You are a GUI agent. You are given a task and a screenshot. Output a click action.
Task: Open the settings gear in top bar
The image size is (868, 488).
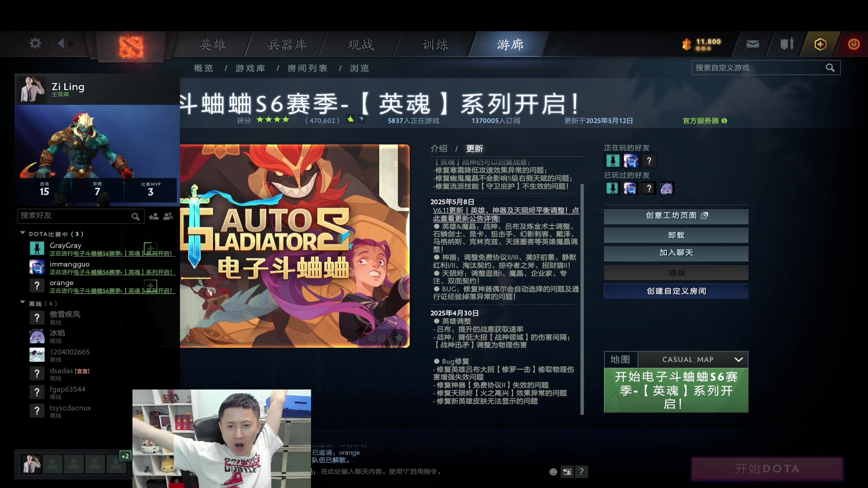(x=35, y=43)
